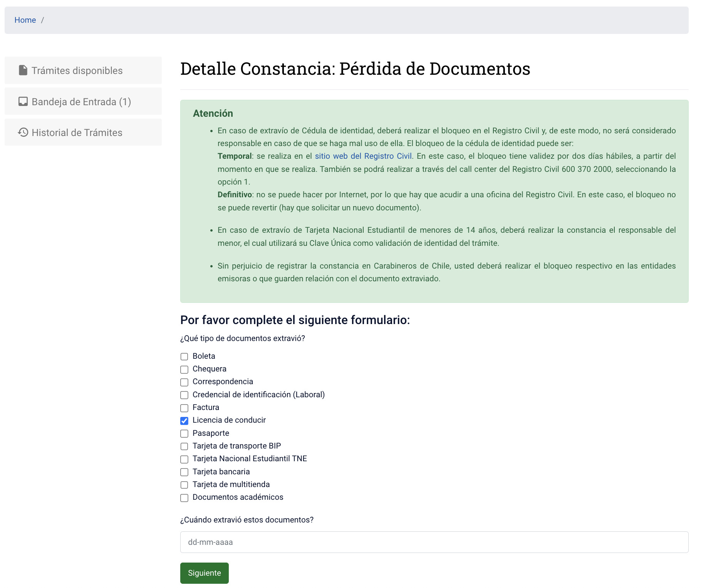Select Tarjeta de transporte BIP
Image resolution: width=701 pixels, height=588 pixels.
tap(184, 447)
